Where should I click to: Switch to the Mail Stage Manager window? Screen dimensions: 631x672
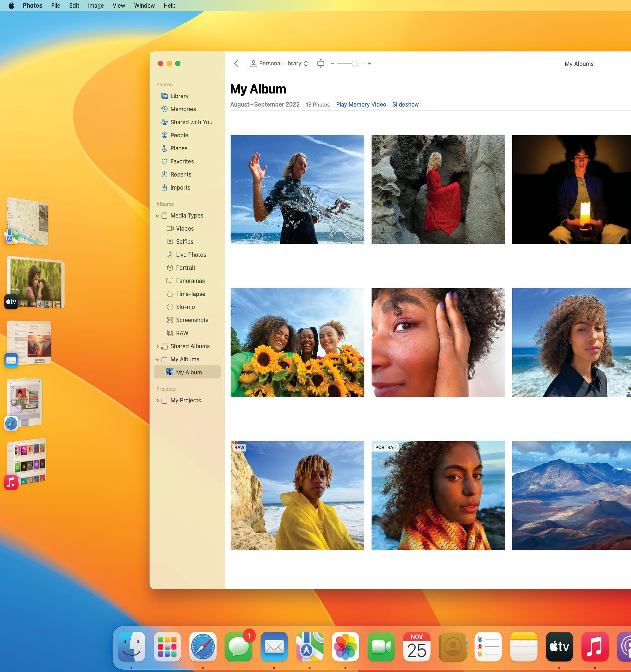tap(29, 344)
